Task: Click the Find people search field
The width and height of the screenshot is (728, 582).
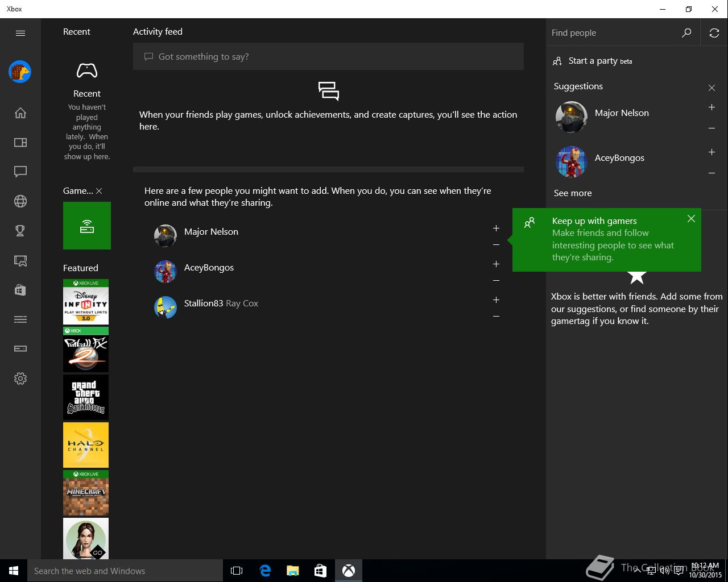Action: [x=614, y=33]
